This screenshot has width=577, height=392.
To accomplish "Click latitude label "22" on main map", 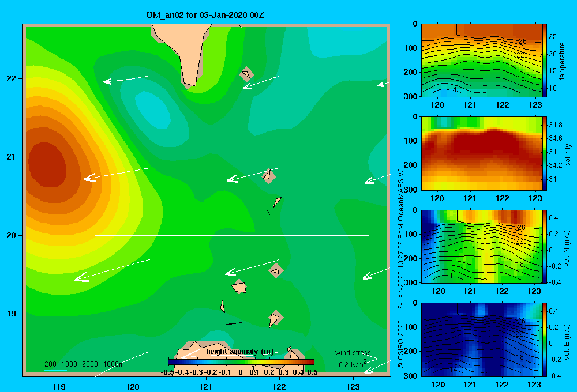I will click(x=11, y=78).
